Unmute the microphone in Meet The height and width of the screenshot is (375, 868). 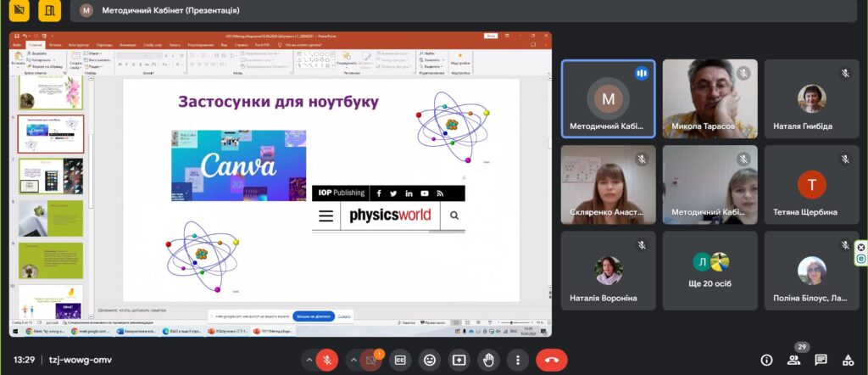pos(327,360)
